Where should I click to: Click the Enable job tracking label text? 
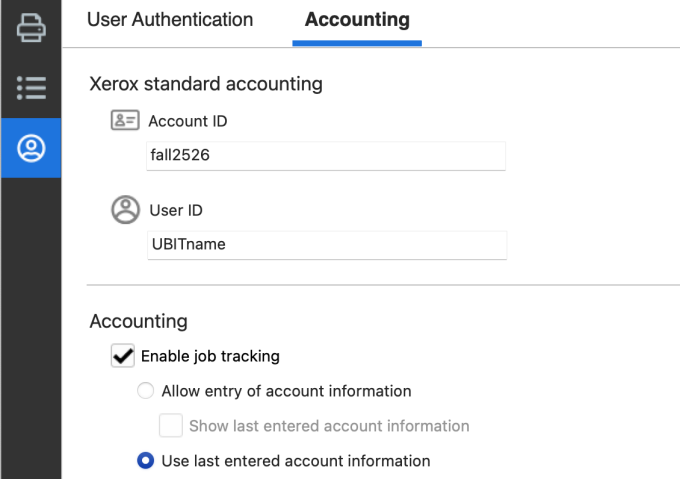[x=210, y=356]
